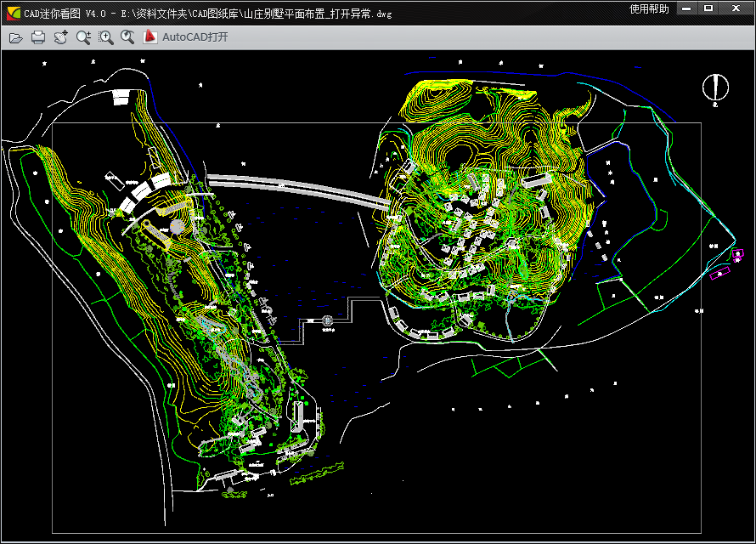Click the gray circular plaza in western site
The height and width of the screenshot is (544, 756).
[177, 225]
